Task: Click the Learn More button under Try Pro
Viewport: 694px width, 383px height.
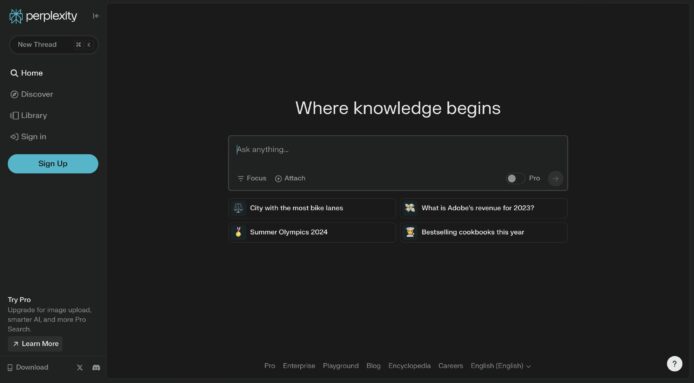Action: click(35, 344)
